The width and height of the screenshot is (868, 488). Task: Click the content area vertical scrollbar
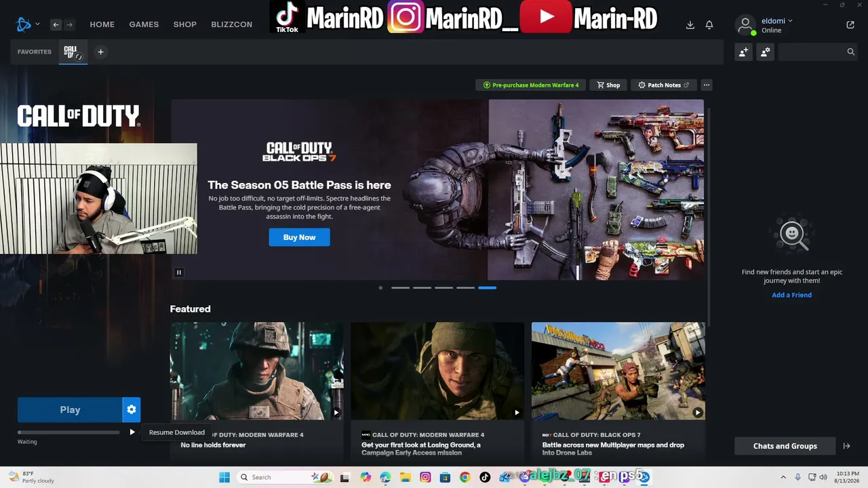click(710, 217)
